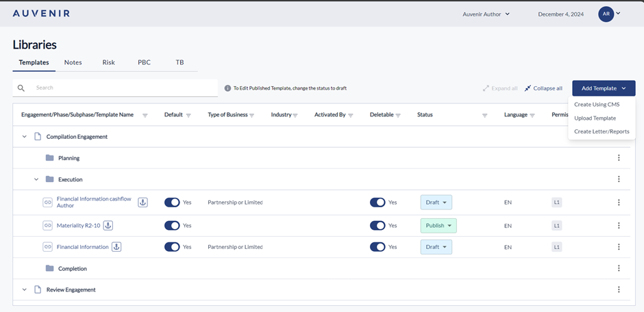Click the Collapse all button
644x312 pixels.
point(543,88)
